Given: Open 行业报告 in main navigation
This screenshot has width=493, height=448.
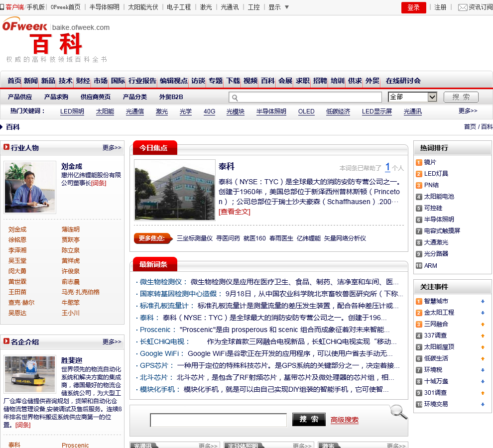Looking at the screenshot, I should coord(142,81).
